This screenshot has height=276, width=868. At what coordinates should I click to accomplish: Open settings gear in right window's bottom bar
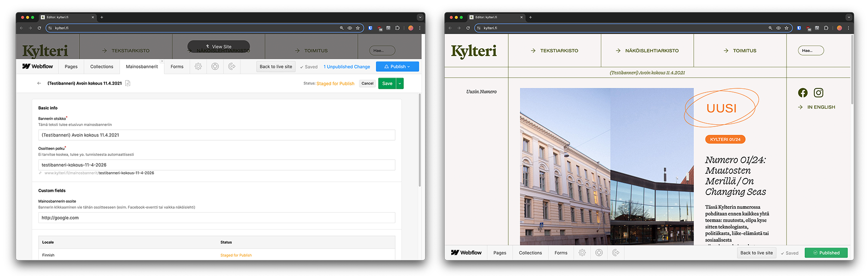(x=582, y=253)
